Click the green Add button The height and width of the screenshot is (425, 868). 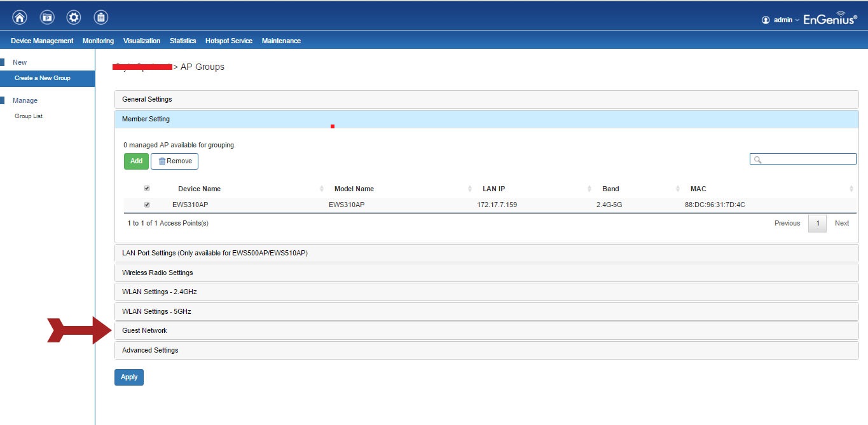pos(136,161)
